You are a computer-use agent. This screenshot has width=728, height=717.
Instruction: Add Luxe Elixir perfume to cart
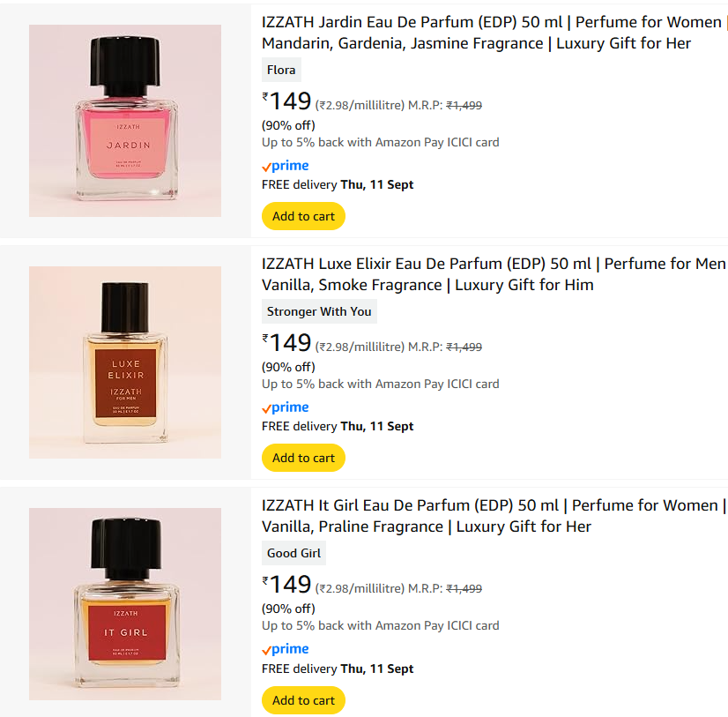(303, 458)
